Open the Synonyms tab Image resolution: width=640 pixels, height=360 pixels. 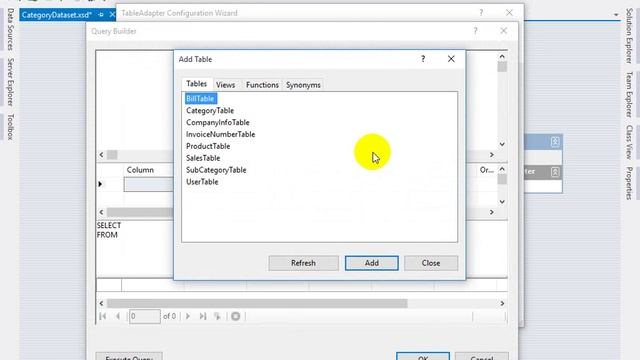(x=303, y=85)
